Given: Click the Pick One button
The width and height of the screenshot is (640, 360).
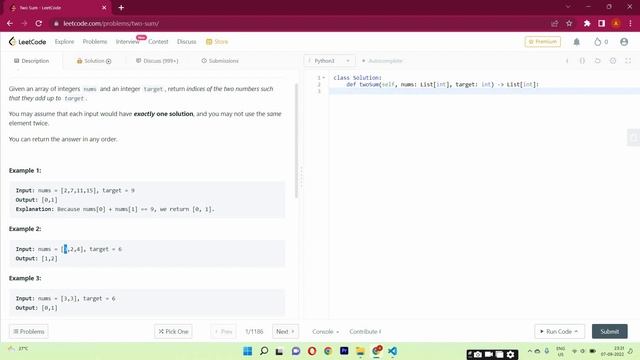Looking at the screenshot, I should (x=173, y=331).
